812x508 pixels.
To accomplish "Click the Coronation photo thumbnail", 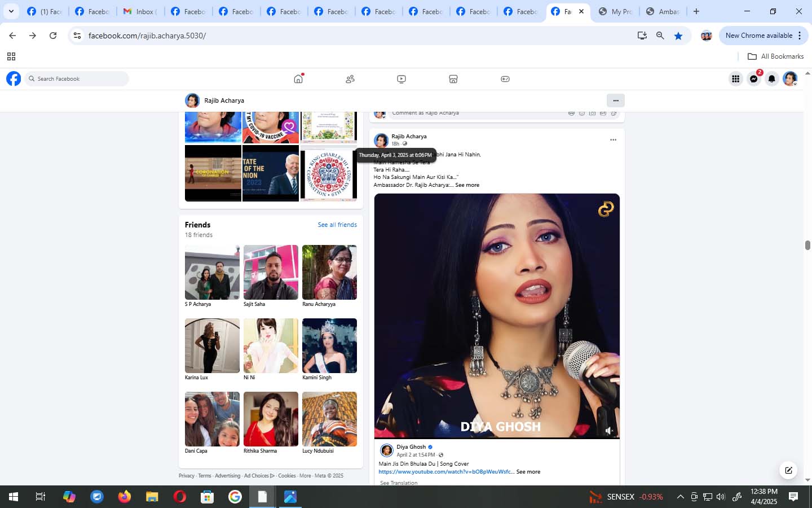I will tap(213, 173).
